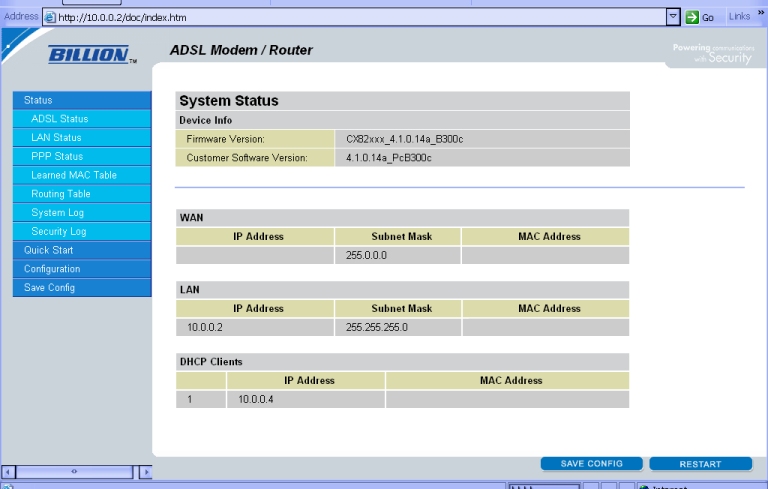
Task: Open the LAN Status page
Action: point(82,138)
